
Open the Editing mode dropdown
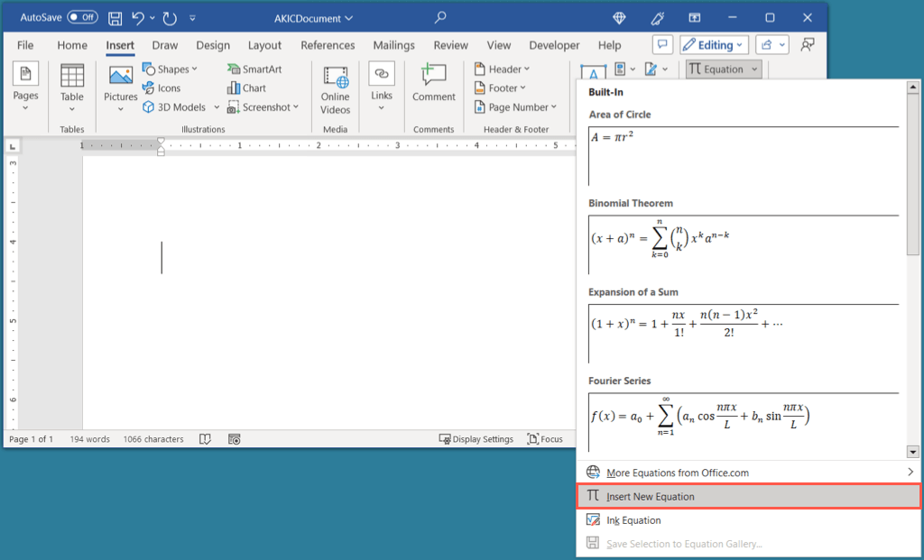pos(713,45)
